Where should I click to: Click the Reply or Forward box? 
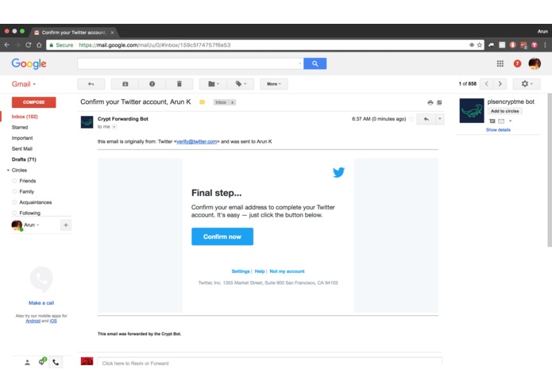(269, 363)
